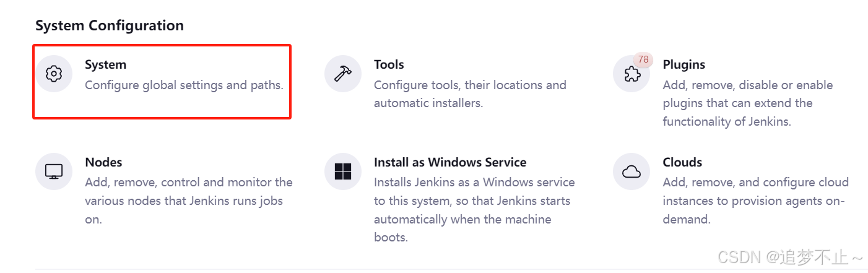The width and height of the screenshot is (868, 273).
Task: Click "Configure tools, their locations" description
Action: tap(470, 85)
